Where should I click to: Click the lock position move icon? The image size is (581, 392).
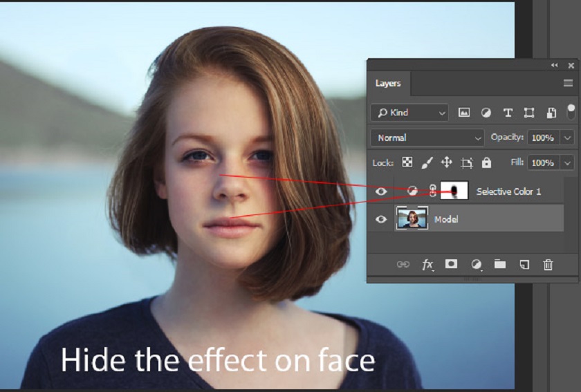click(447, 162)
